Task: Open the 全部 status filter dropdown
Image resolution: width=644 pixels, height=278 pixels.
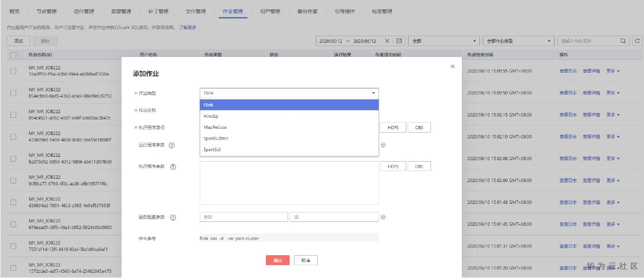Action: pyautogui.click(x=444, y=41)
